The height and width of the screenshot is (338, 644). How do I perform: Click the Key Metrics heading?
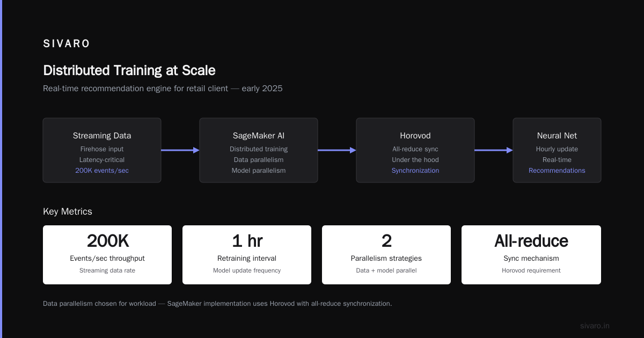[x=68, y=211]
